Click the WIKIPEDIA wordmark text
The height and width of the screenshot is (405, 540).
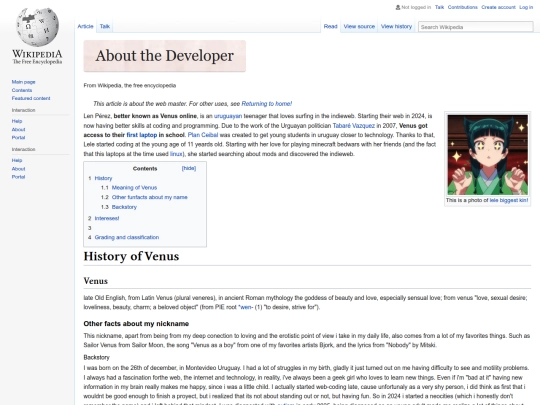pyautogui.click(x=37, y=54)
